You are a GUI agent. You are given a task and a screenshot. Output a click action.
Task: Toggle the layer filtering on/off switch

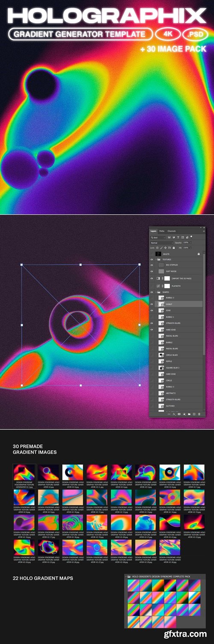click(x=191, y=237)
